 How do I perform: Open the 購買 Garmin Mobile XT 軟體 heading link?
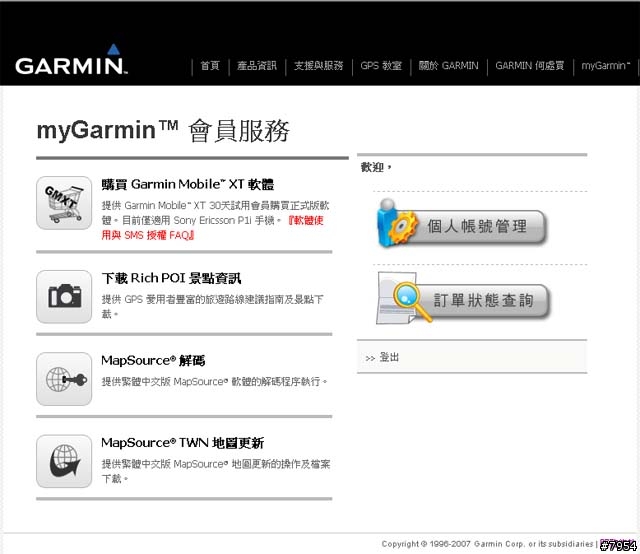(188, 184)
